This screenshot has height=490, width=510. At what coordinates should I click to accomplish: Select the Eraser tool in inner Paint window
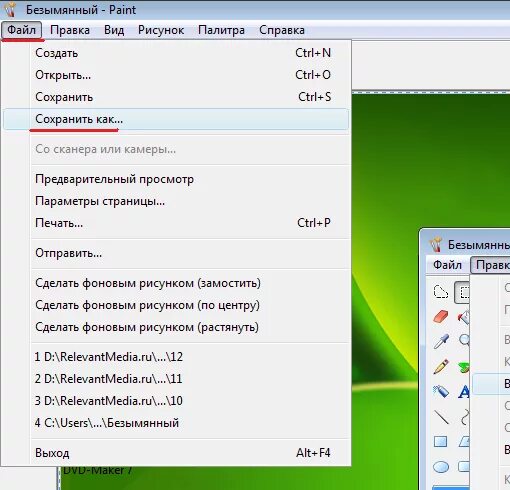tap(441, 317)
